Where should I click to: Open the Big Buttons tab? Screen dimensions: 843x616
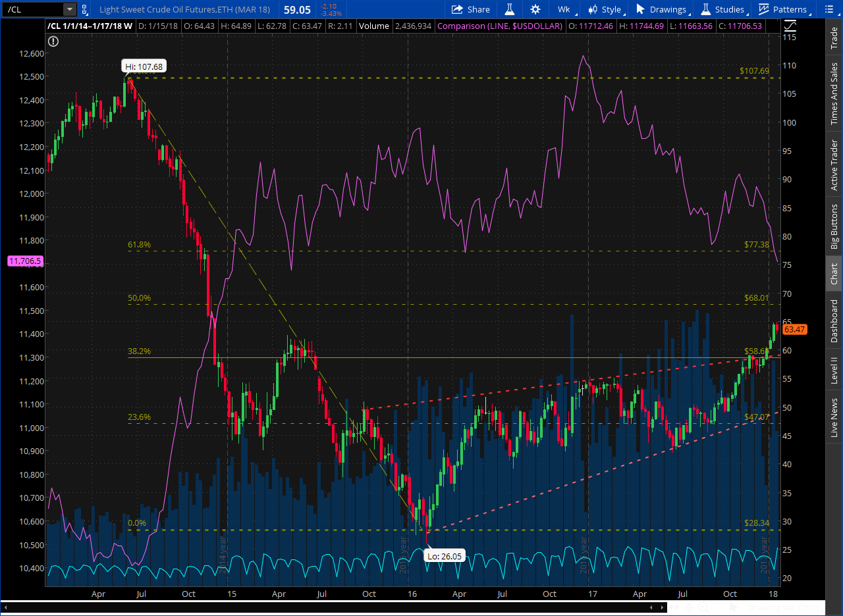point(834,226)
